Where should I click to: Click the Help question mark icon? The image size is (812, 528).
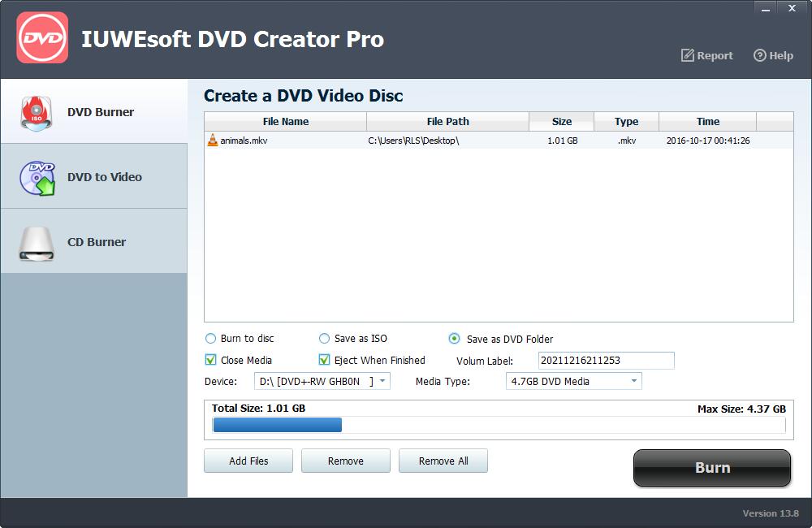(760, 55)
